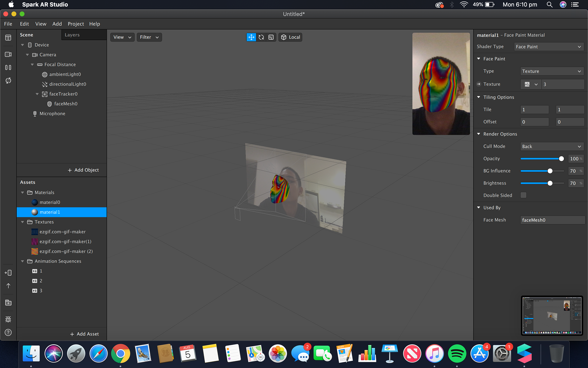Open Spotify from the dock
This screenshot has width=588, height=368.
click(x=457, y=354)
